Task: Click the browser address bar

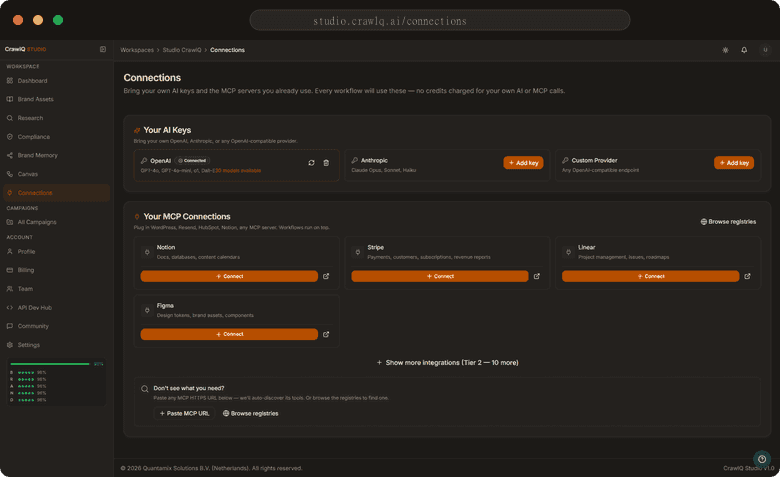Action: tap(440, 21)
